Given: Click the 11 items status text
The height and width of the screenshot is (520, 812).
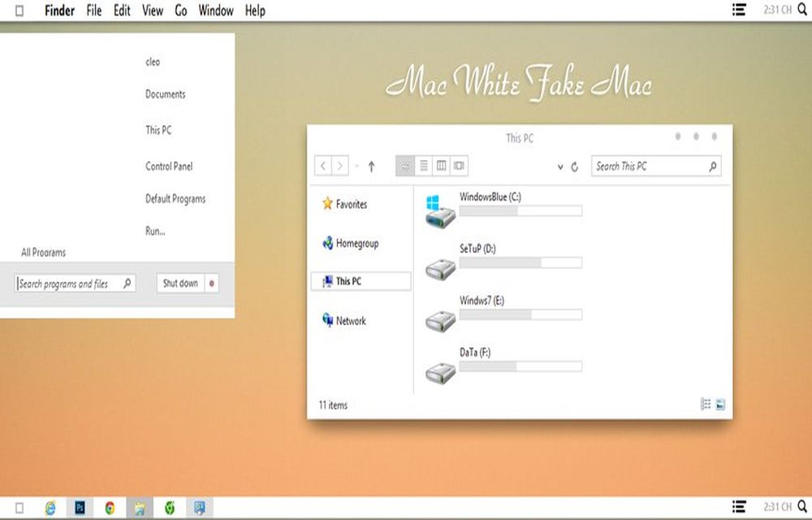Looking at the screenshot, I should point(333,405).
